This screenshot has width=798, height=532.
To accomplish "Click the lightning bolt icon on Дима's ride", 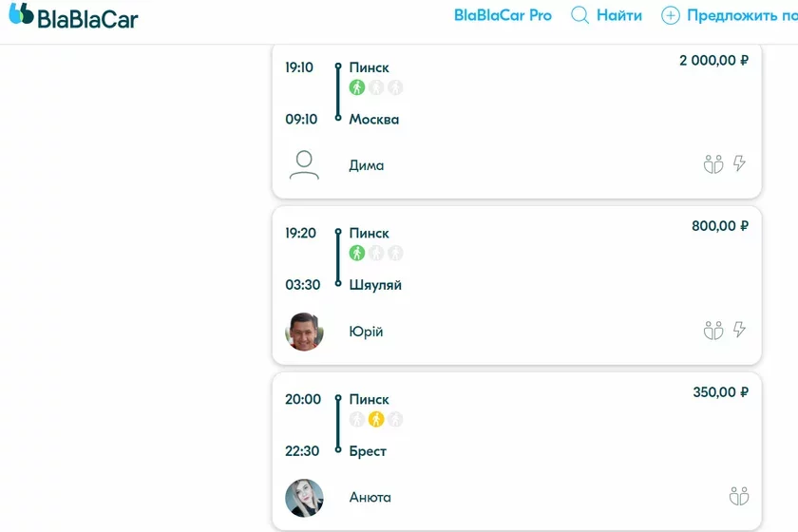I will [739, 163].
